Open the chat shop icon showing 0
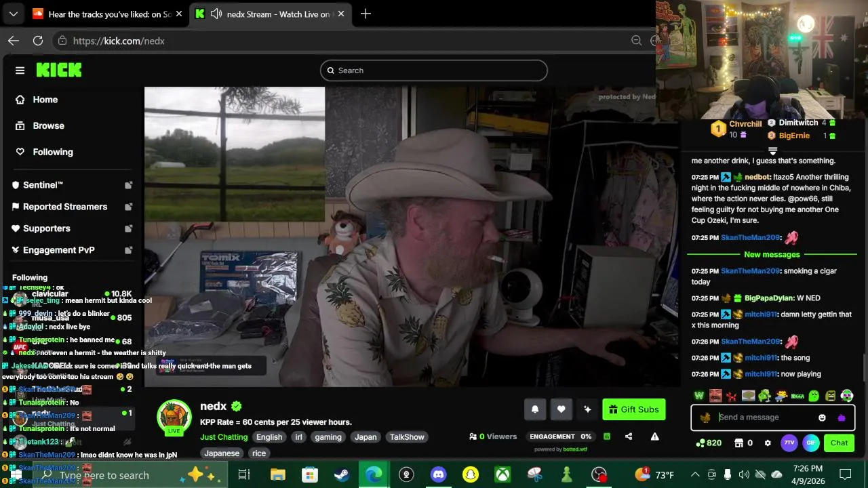 tap(744, 443)
